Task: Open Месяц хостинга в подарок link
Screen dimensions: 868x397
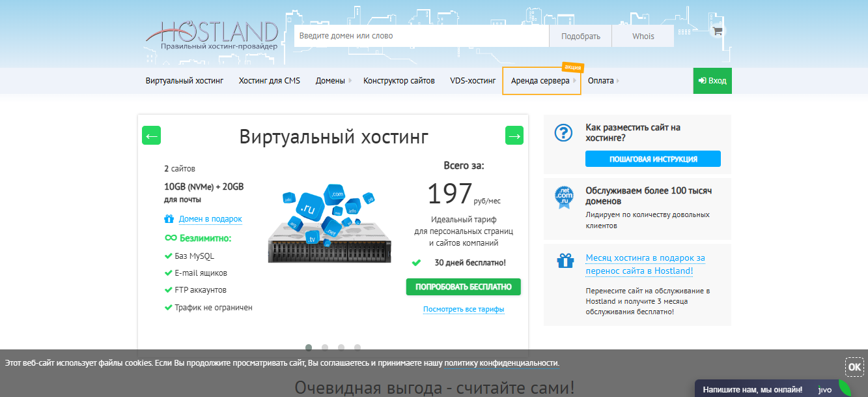Action: (645, 264)
